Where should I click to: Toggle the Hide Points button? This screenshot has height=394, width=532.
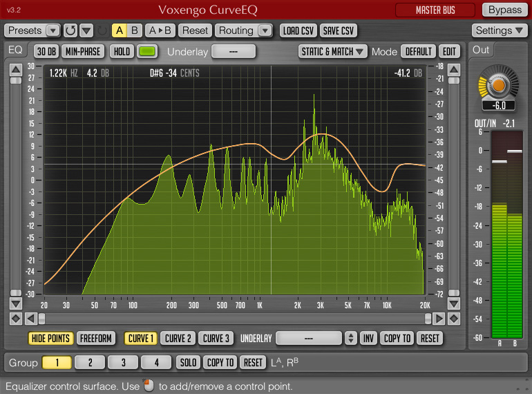point(50,338)
